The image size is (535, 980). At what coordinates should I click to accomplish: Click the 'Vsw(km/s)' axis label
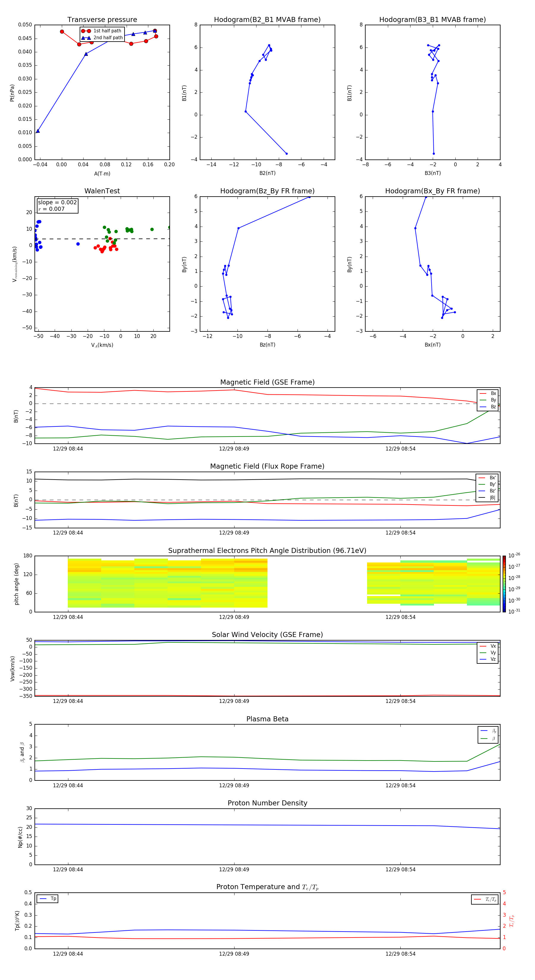click(12, 668)
